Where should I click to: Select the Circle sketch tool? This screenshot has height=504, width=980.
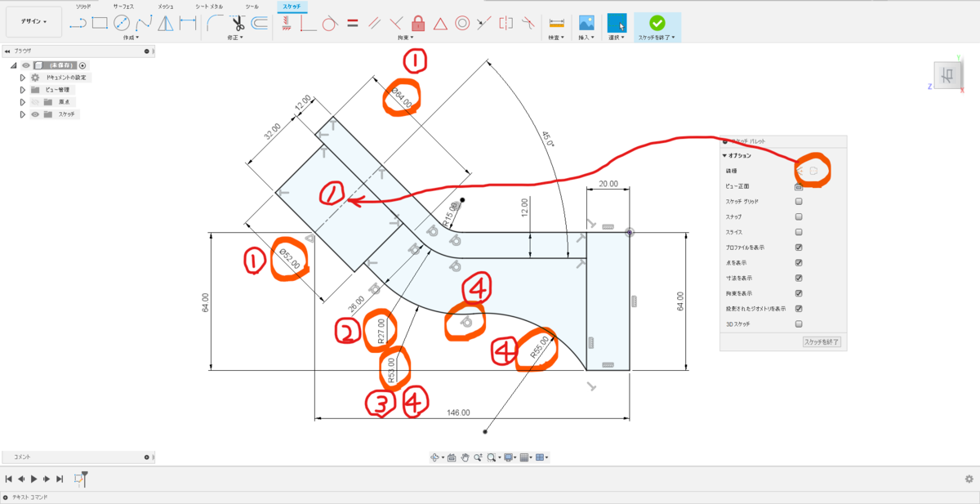pos(122,23)
